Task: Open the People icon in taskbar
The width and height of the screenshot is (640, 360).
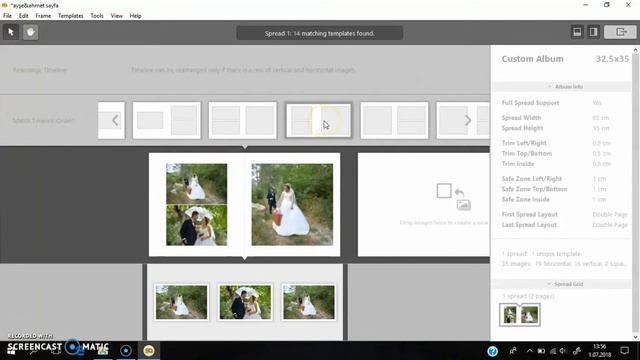Action: point(513,351)
